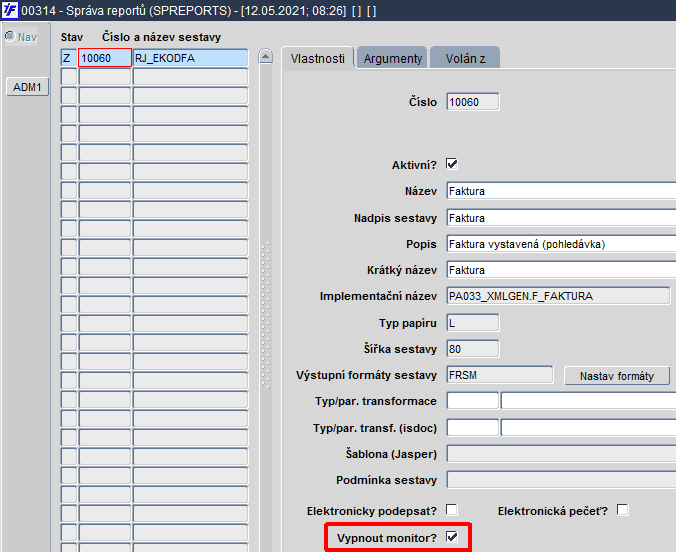The height and width of the screenshot is (552, 676).
Task: Click the Nadpis sestavy input field
Action: tap(561, 218)
